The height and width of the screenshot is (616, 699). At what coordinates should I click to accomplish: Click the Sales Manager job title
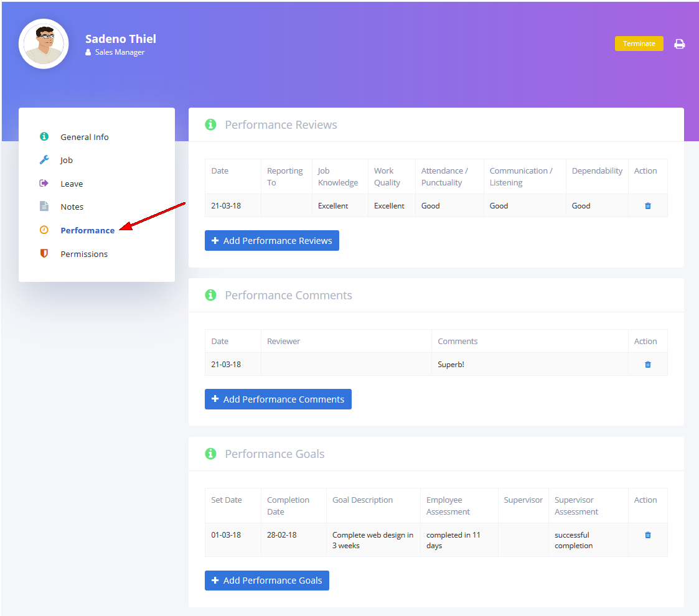pyautogui.click(x=120, y=52)
